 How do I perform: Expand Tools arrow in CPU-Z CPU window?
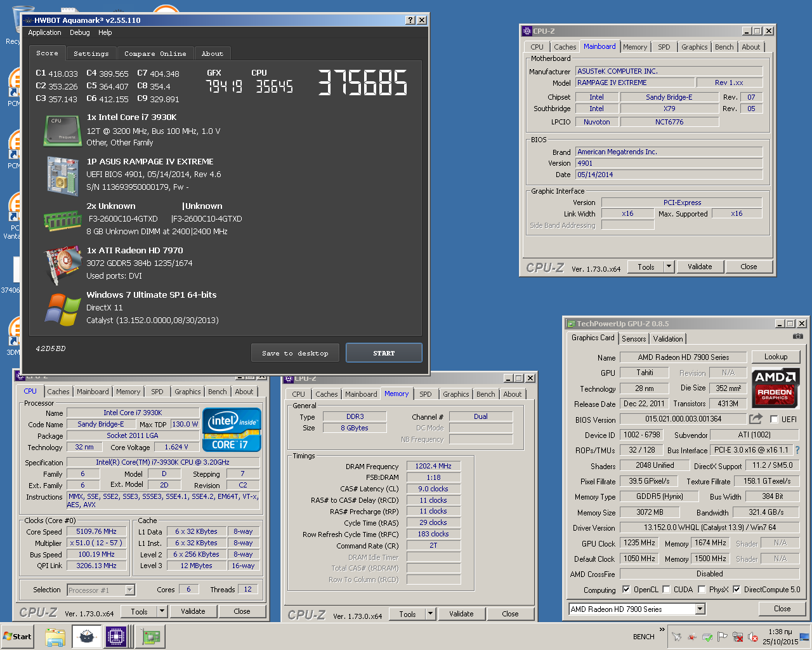[162, 612]
